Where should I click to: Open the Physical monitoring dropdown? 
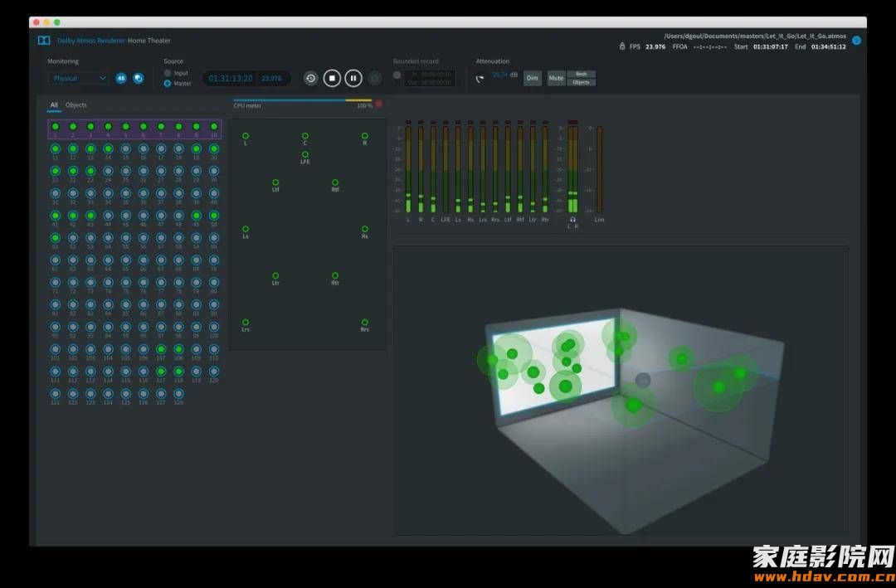click(x=79, y=78)
